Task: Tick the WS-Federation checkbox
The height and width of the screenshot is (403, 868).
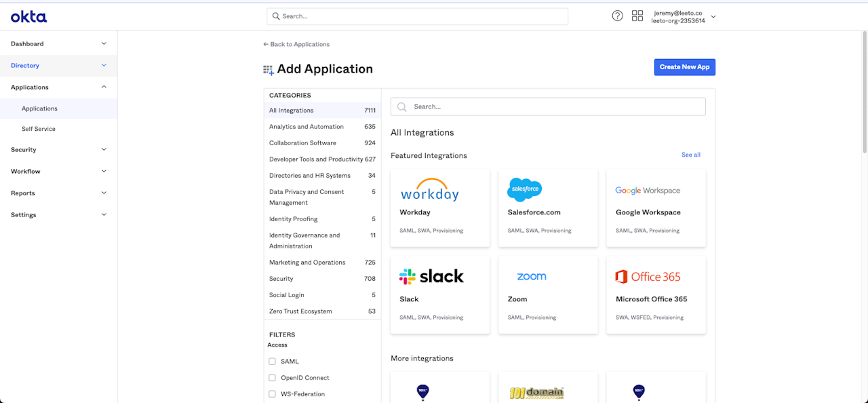Action: coord(272,394)
